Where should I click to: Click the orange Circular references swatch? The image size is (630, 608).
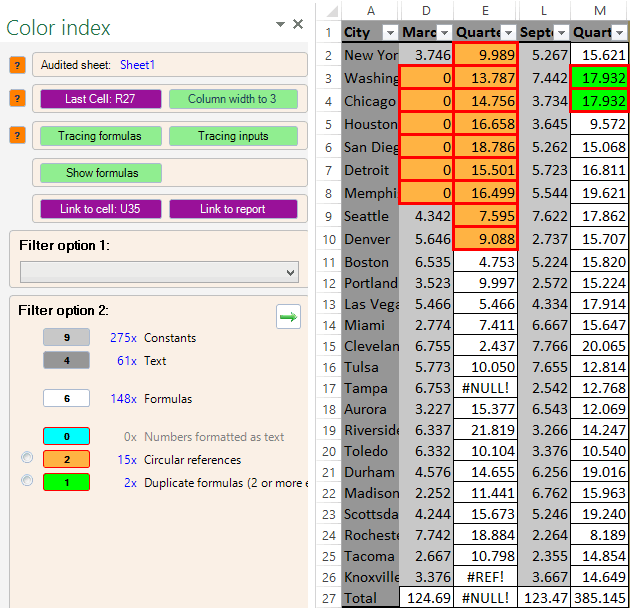coord(66,459)
